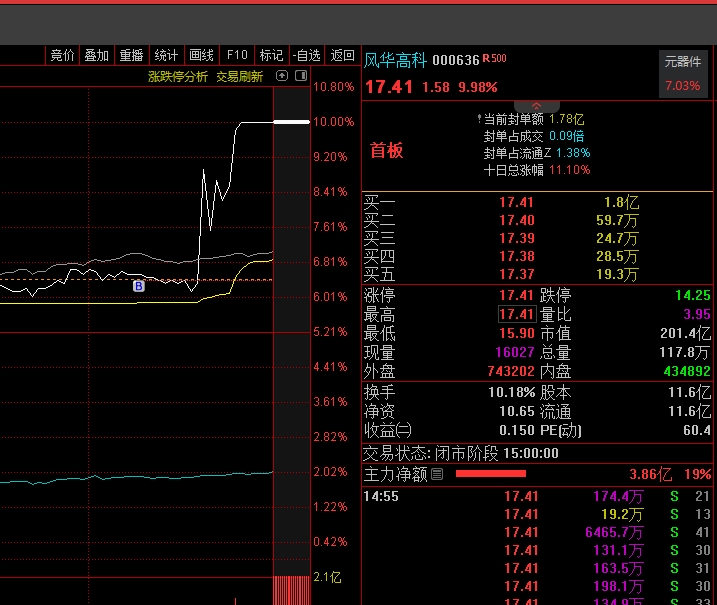Viewport: 717px width, 605px height.
Task: Click the 3.86亿 net inflow figure
Action: [x=651, y=474]
